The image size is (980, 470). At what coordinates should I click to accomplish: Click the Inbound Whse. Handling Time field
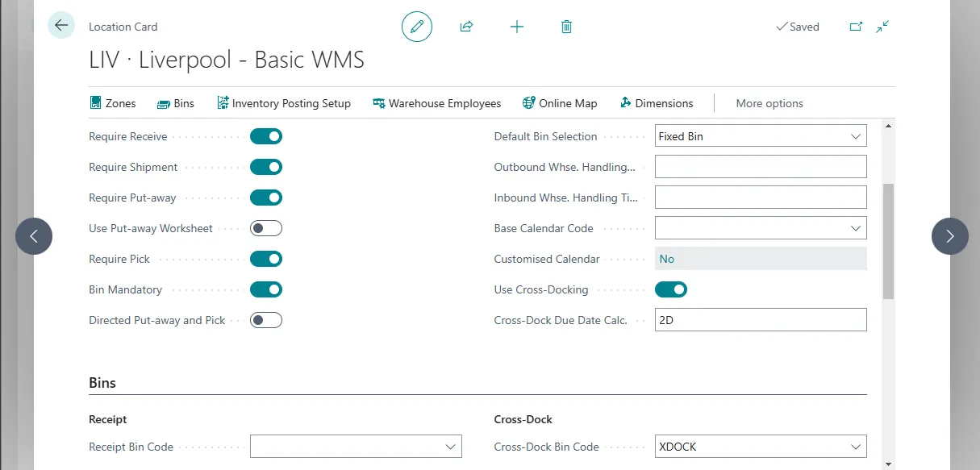[x=761, y=198]
